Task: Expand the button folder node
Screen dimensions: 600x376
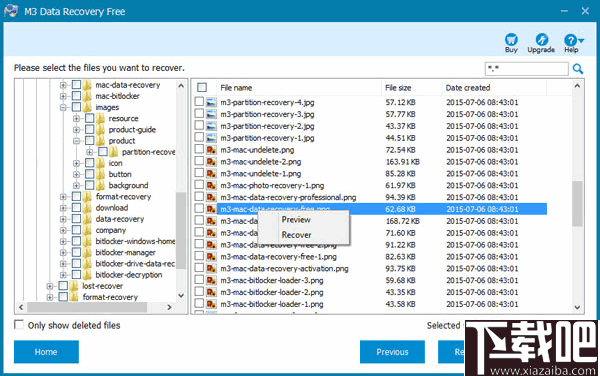Action: click(76, 174)
